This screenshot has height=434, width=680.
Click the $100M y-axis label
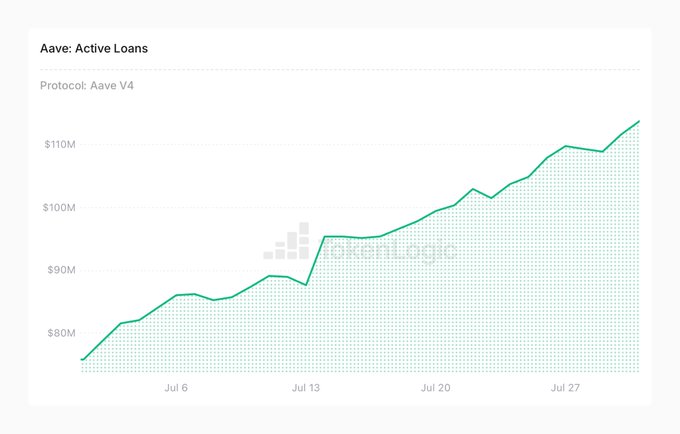[59, 208]
